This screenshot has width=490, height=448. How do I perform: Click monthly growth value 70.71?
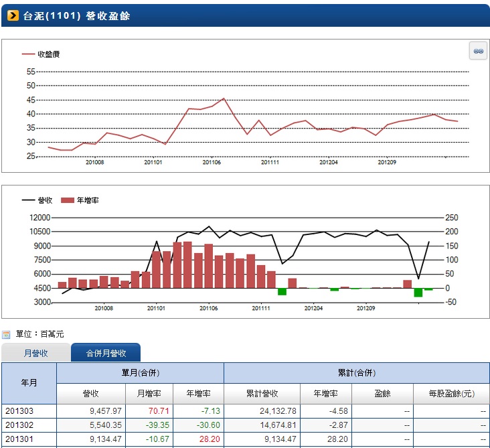pyautogui.click(x=159, y=410)
